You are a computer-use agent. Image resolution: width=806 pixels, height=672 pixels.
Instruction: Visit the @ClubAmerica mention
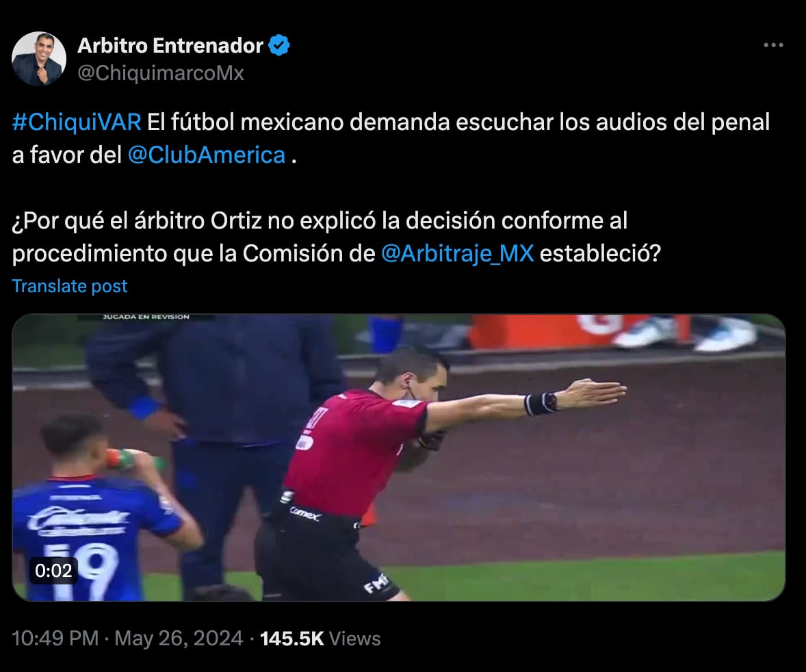point(207,155)
